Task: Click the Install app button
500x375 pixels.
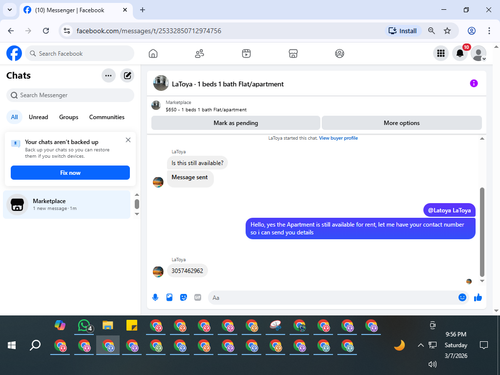Action: [x=403, y=31]
